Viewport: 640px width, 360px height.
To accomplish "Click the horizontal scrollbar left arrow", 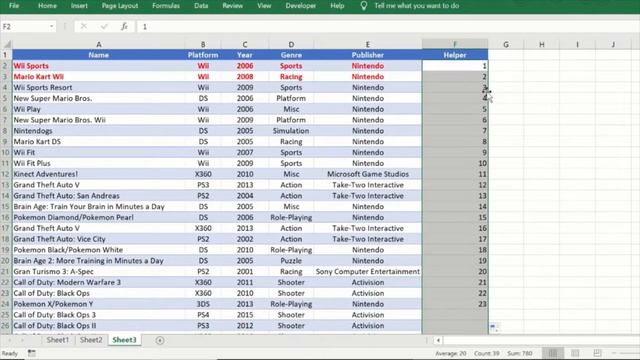I will [438, 340].
